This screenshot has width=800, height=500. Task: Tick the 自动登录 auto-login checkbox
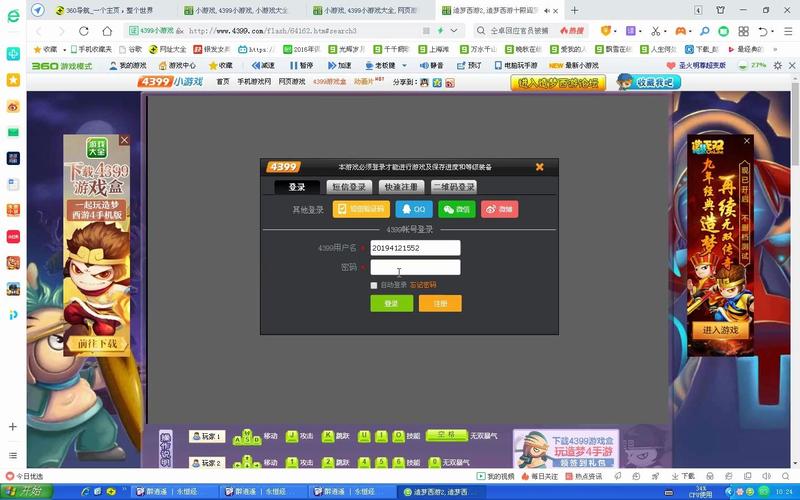click(x=374, y=285)
